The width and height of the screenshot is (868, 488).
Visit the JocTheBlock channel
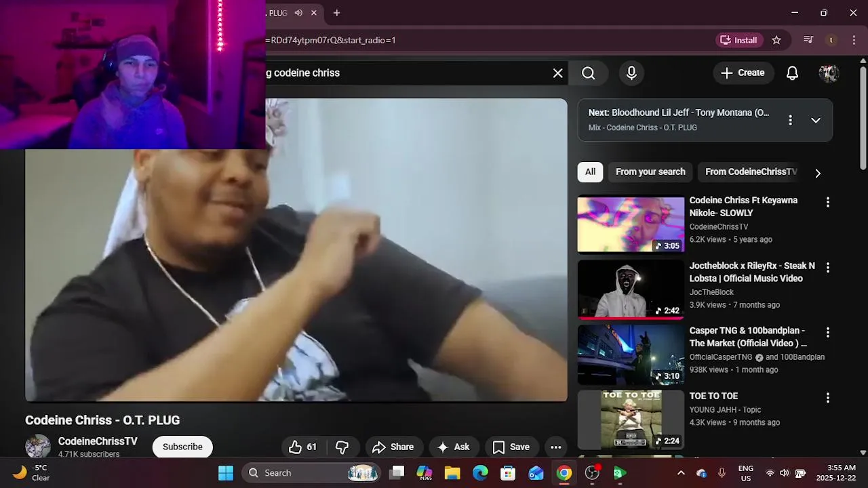pyautogui.click(x=711, y=292)
